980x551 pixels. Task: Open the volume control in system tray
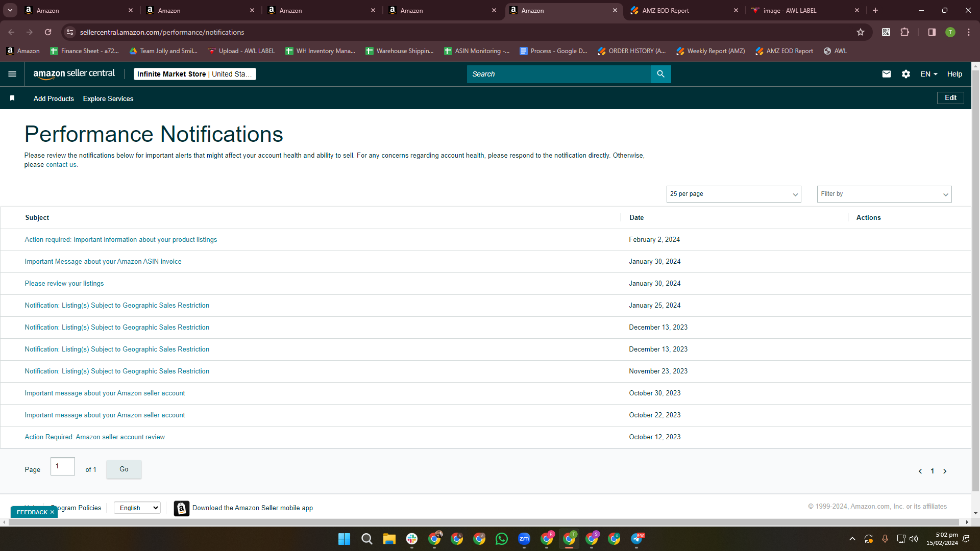914,539
